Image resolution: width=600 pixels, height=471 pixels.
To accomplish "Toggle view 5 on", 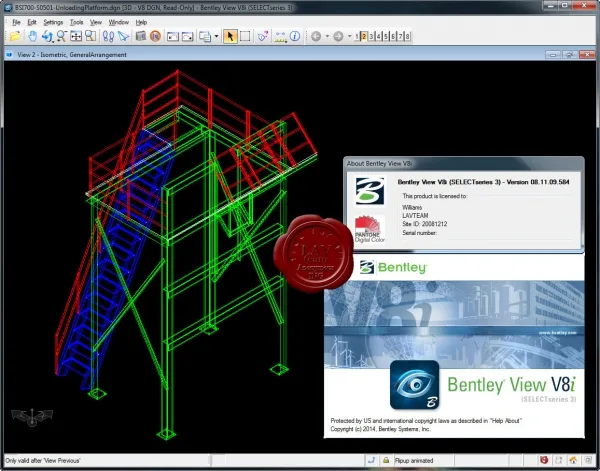I will pyautogui.click(x=386, y=36).
